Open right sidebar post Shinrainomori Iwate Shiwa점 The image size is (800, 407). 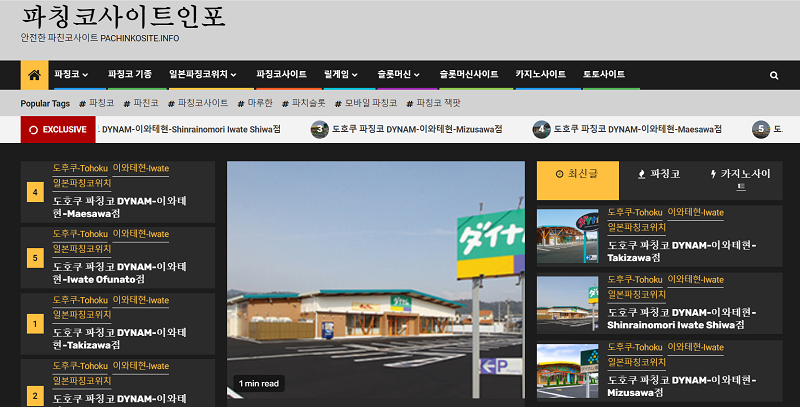pos(682,319)
